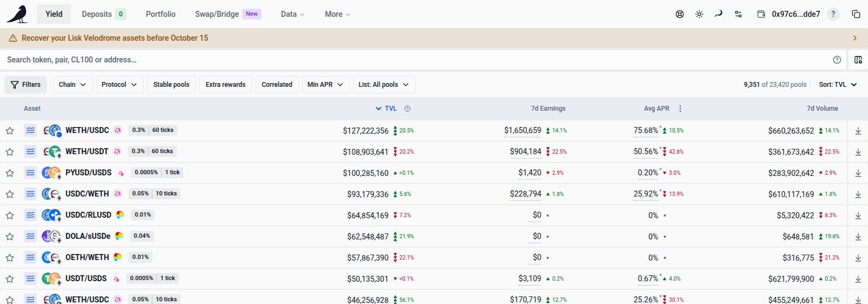This screenshot has width=868, height=304.
Task: Open the Sort: TVL dropdown
Action: tap(838, 85)
